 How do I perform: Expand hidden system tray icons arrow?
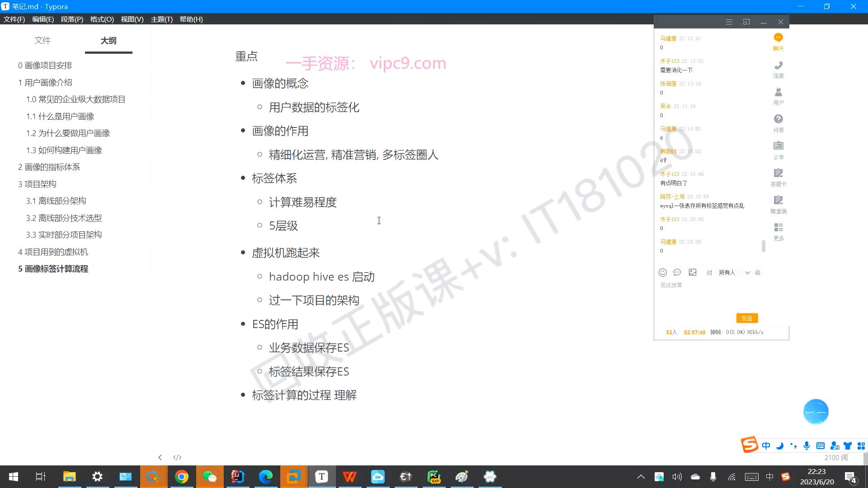641,477
